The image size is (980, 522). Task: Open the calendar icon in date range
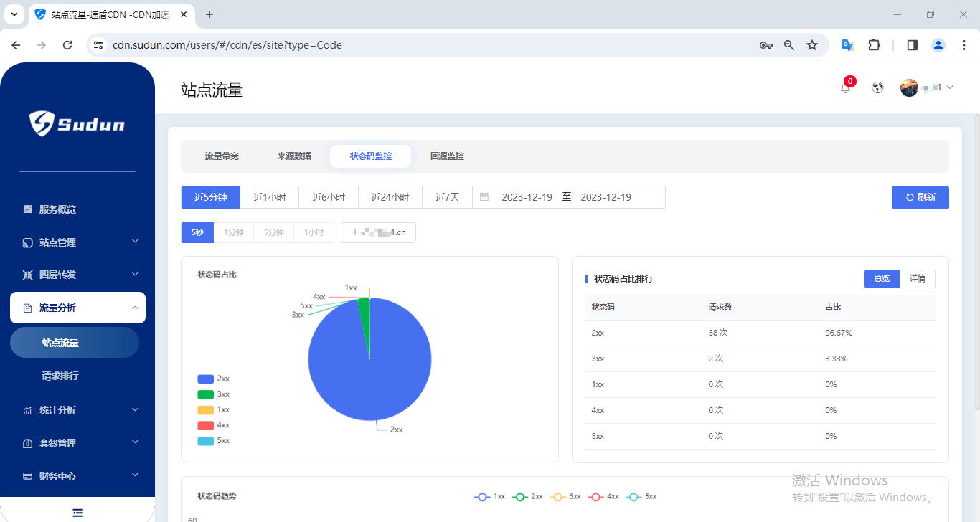484,197
